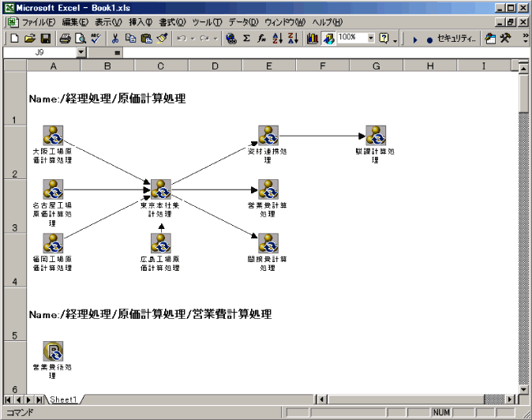The width and height of the screenshot is (532, 420).
Task: Click the Record Macro dot icon
Action: pyautogui.click(x=429, y=39)
